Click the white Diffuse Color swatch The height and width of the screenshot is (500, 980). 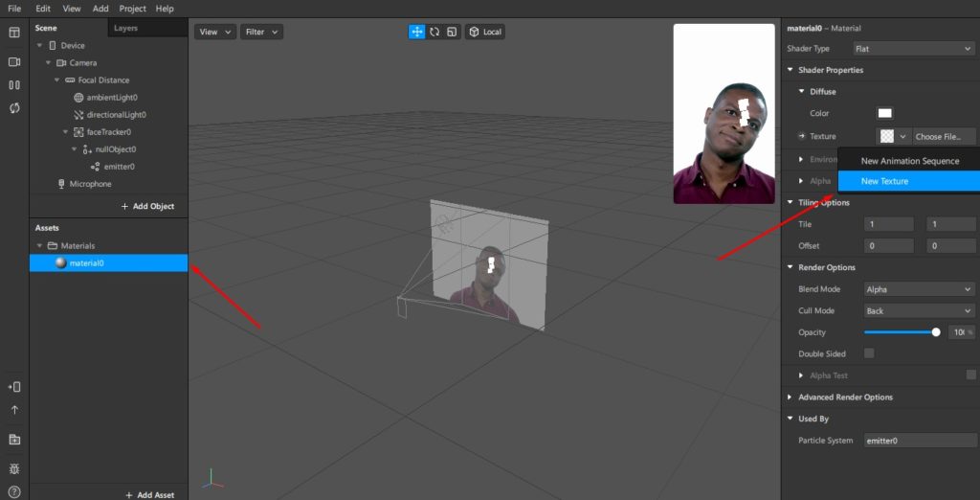872,113
